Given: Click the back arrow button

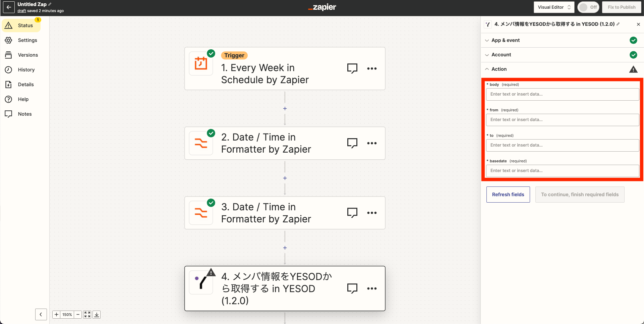Looking at the screenshot, I should coord(9,7).
